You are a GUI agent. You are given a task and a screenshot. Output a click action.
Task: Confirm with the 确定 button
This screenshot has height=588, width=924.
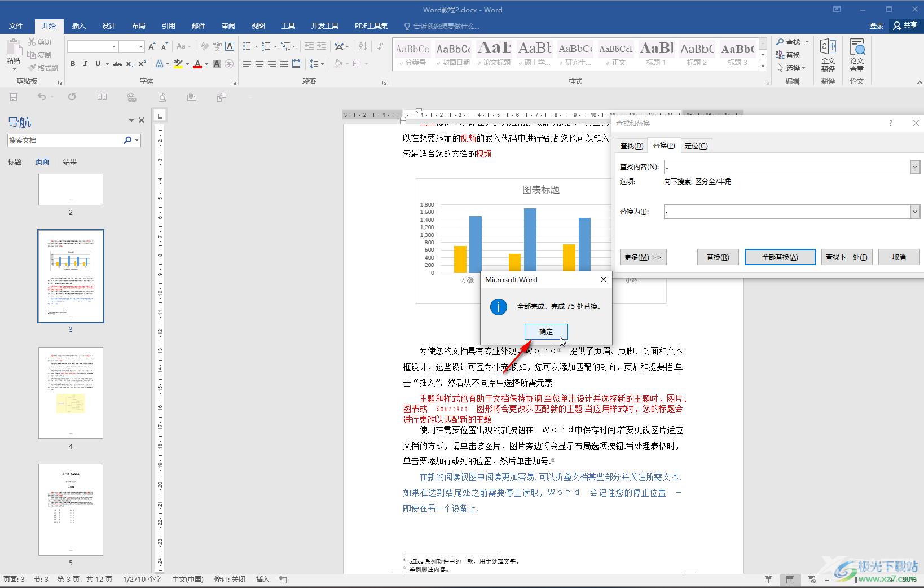tap(546, 331)
